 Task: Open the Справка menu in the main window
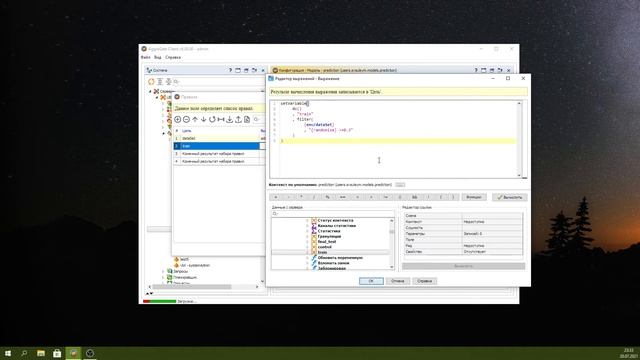click(173, 58)
